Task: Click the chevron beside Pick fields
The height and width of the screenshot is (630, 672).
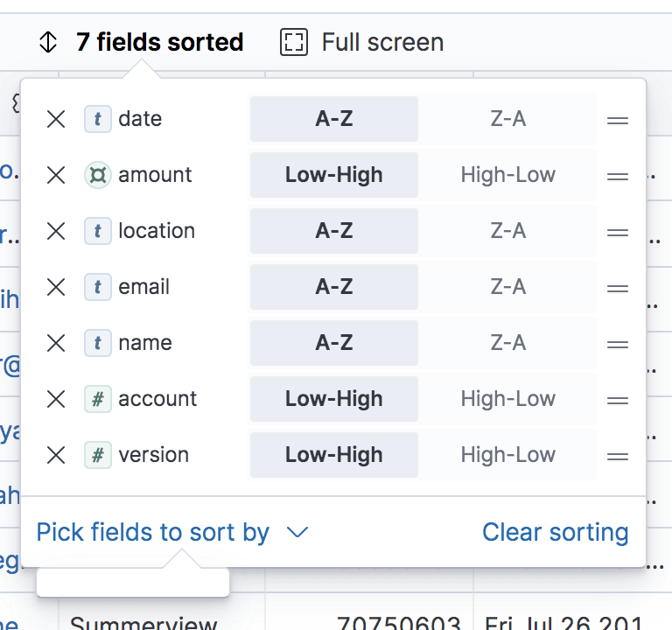Action: pos(297,532)
